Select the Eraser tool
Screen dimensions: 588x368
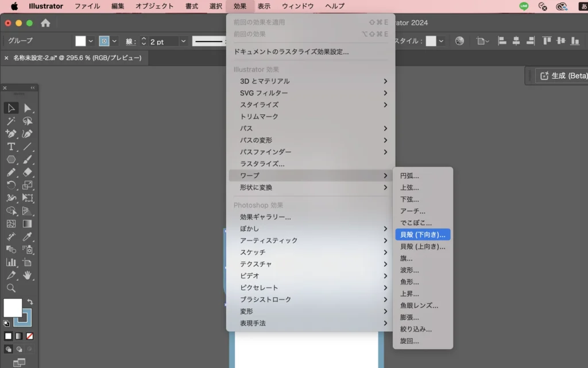click(27, 172)
